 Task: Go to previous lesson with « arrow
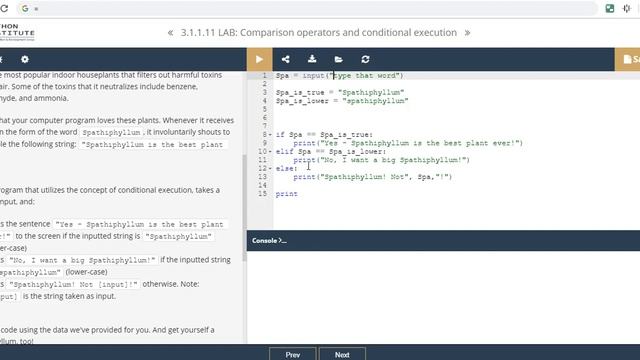click(x=171, y=33)
